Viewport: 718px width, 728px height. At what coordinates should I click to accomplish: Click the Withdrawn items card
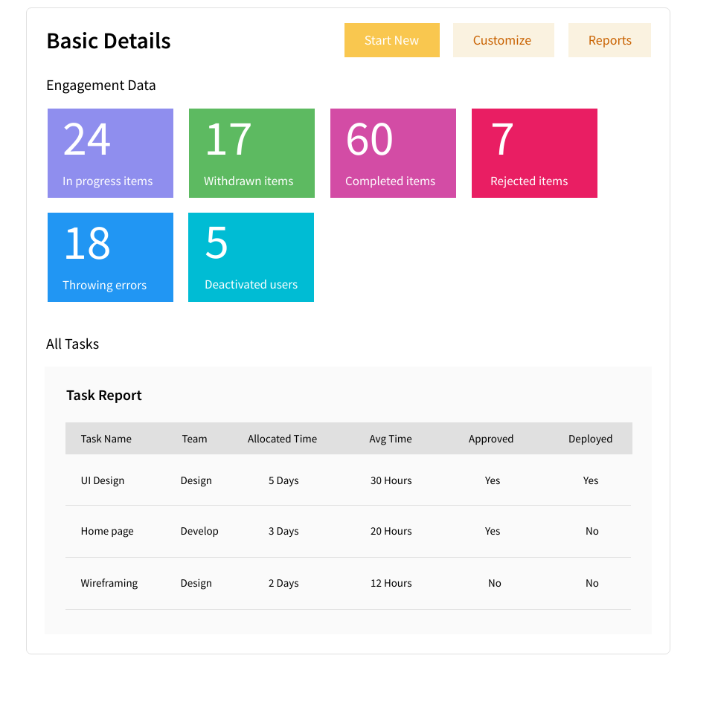coord(251,152)
